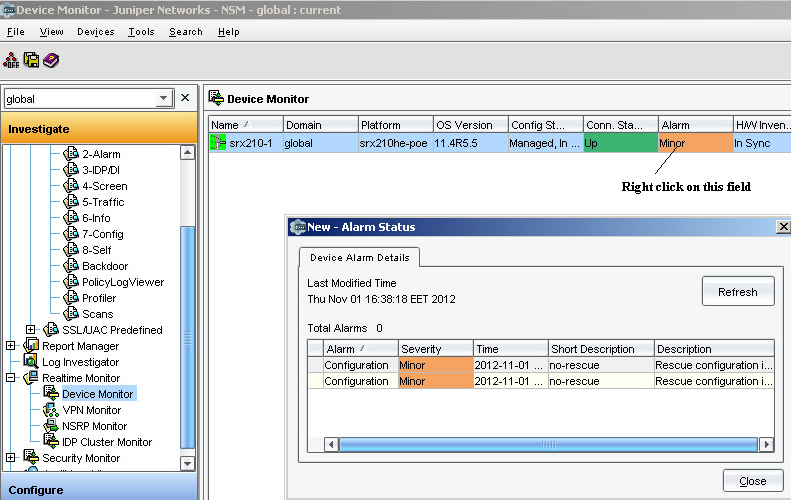791x500 pixels.
Task: Select the 11.4R5.5 OS version cell
Action: point(470,143)
